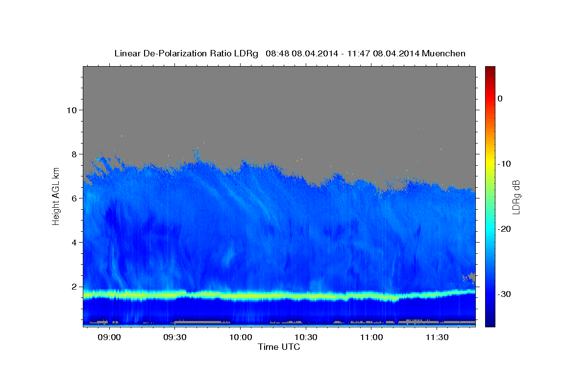
Task: Click the plot title 'Linear De-Polarization Ratio LDRg'
Action: coord(186,53)
